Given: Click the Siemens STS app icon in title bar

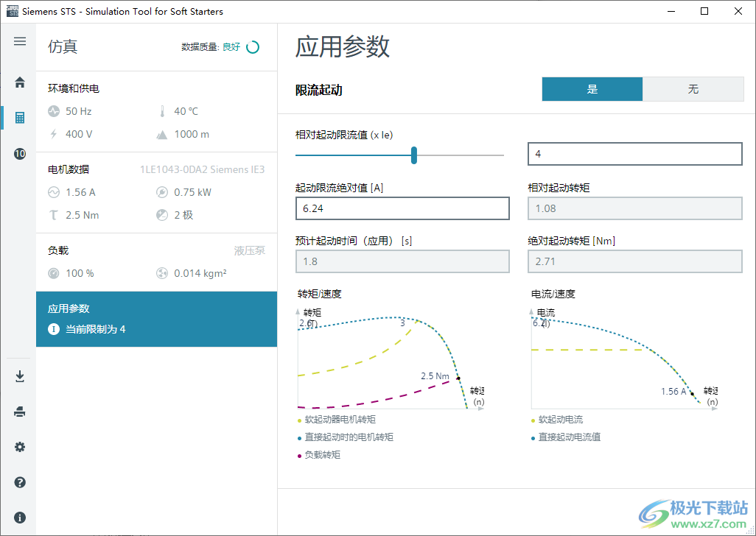Looking at the screenshot, I should pos(12,11).
